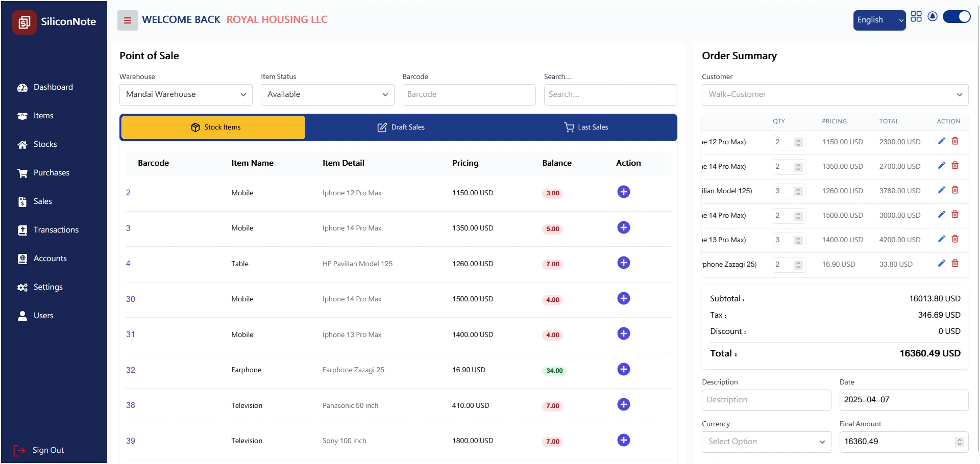Add Iphone 12 Pro Max to order
This screenshot has height=464, width=980.
pyautogui.click(x=623, y=192)
